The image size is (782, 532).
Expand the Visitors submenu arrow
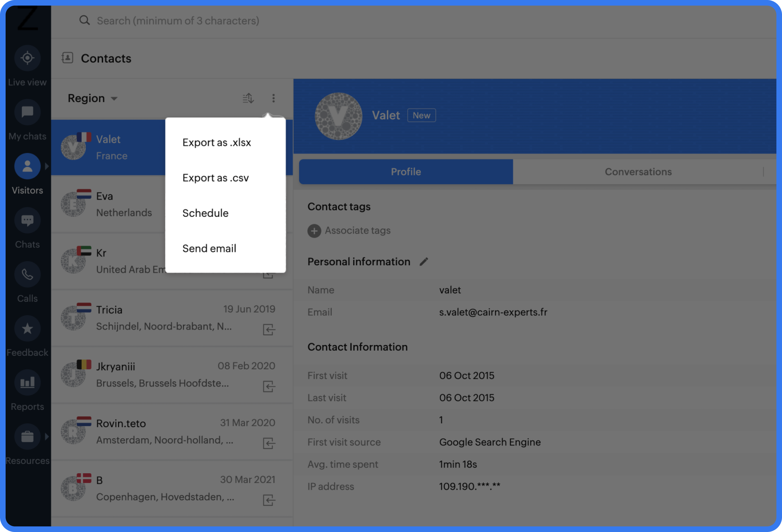coord(47,166)
